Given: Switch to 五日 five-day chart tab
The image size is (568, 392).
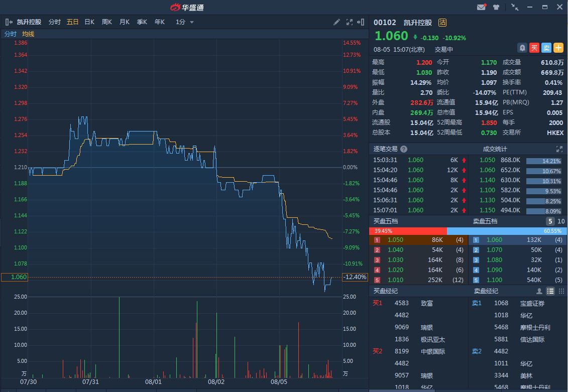Looking at the screenshot, I should [72, 22].
